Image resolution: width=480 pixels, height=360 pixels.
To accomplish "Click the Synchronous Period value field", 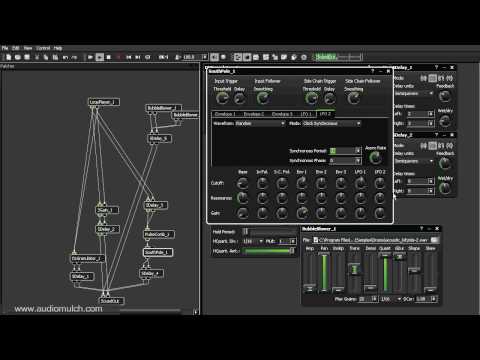I will [x=342, y=151].
